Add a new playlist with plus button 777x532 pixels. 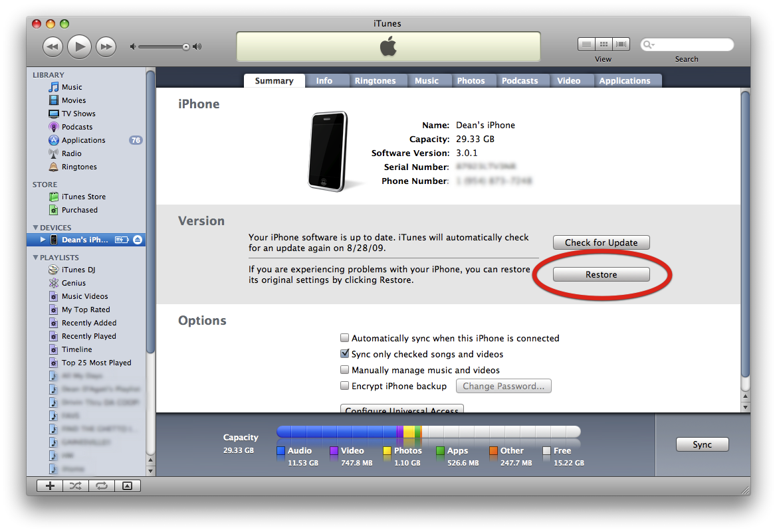coord(50,486)
